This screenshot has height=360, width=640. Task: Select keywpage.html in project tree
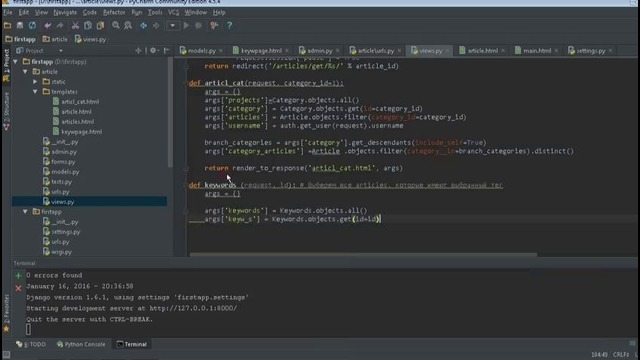(x=78, y=132)
